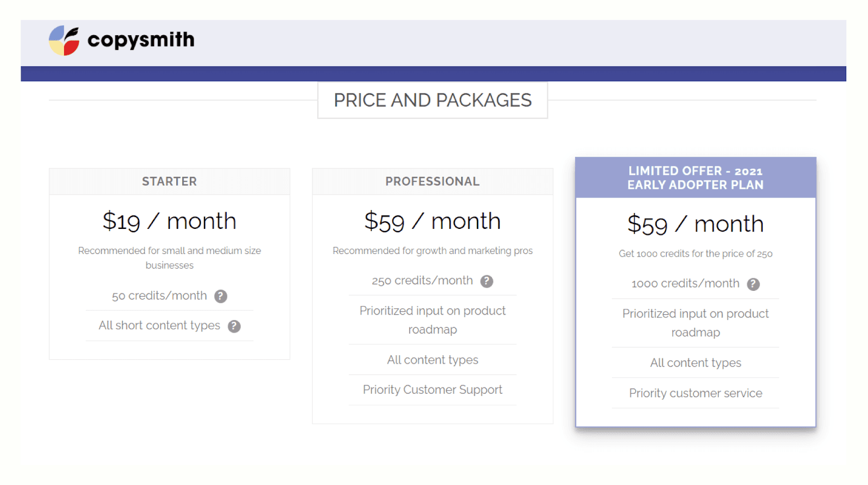Click the Early Adopter plan's $59 / month price
The width and height of the screenshot is (868, 485).
[695, 224]
